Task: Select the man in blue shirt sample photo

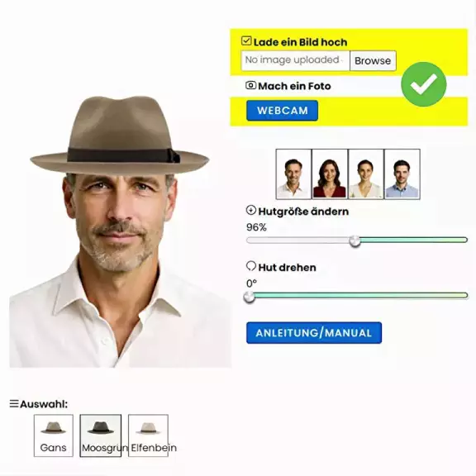Action: point(402,174)
